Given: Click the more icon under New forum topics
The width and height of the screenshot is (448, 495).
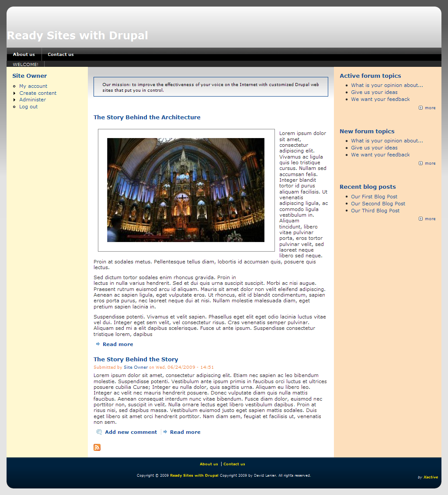Looking at the screenshot, I should [x=420, y=163].
